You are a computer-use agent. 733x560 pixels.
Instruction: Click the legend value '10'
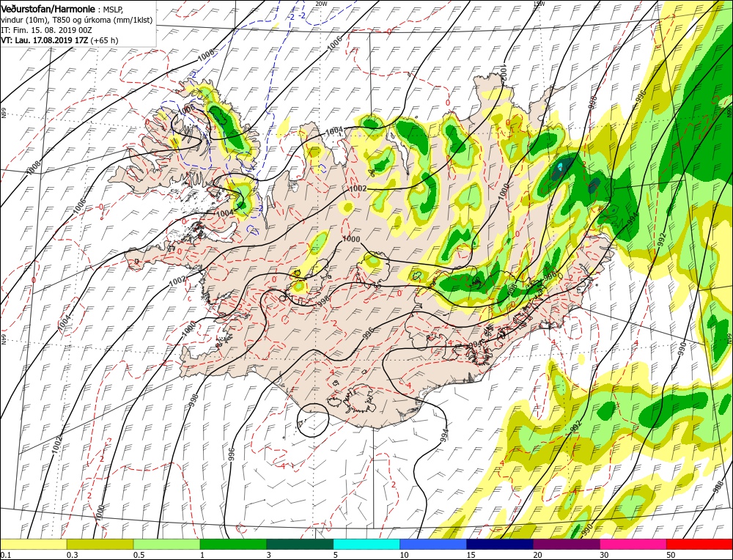tap(404, 554)
